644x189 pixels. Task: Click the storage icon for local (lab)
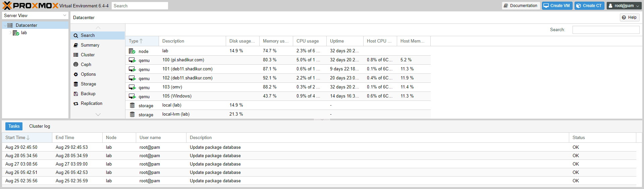[x=132, y=105]
